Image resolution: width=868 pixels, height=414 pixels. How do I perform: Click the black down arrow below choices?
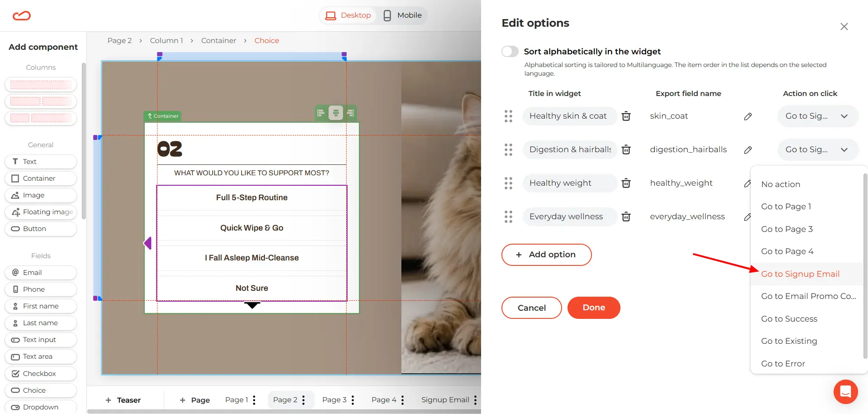(252, 305)
